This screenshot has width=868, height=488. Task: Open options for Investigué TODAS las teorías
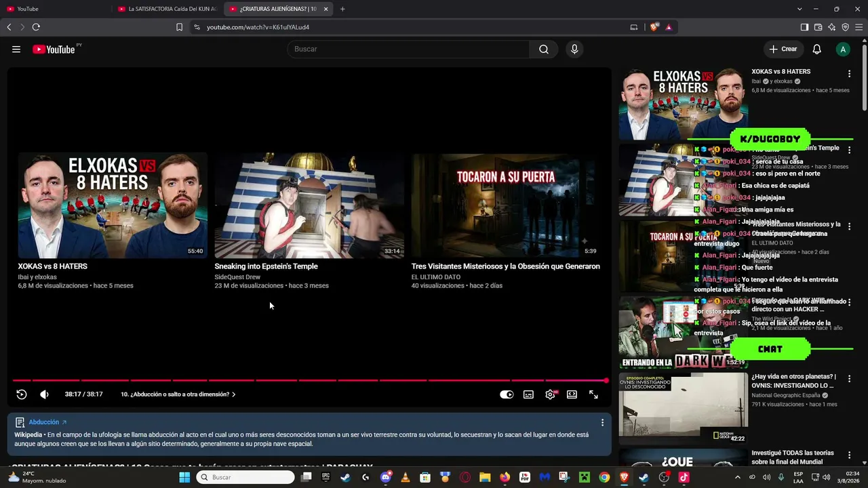point(849,455)
